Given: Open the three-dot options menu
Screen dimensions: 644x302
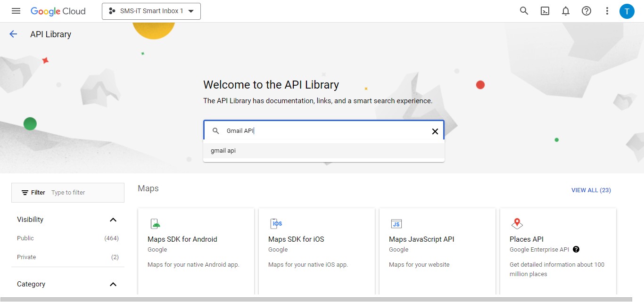Looking at the screenshot, I should tap(607, 10).
